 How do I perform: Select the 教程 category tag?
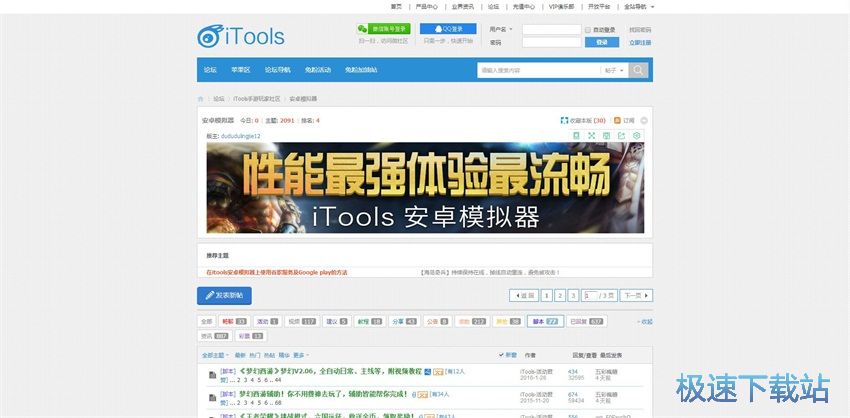(x=370, y=321)
